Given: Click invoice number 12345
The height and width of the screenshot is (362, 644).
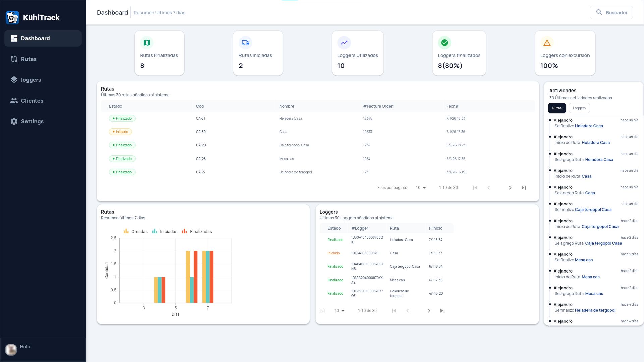Looking at the screenshot, I should coord(367,118).
